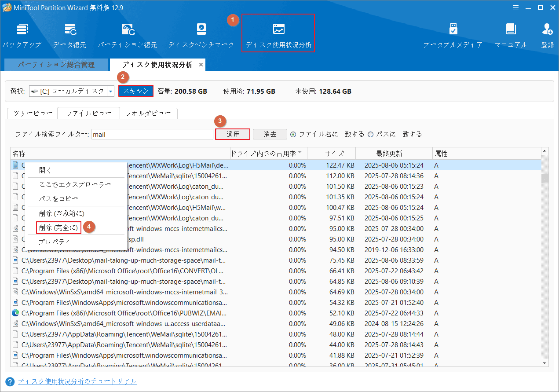Screen dimensions: 559x392
Task: Click file icon of 41.88 KB row
Action: coord(15,355)
